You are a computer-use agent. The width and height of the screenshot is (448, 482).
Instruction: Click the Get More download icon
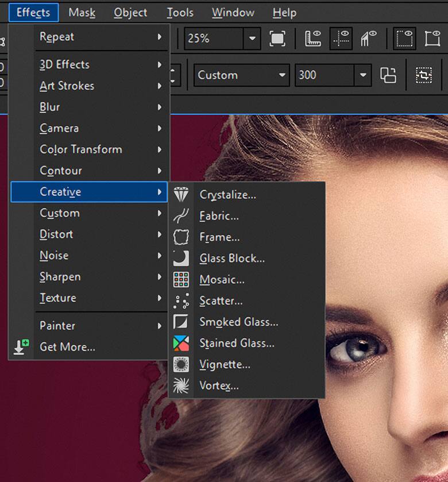tap(21, 347)
